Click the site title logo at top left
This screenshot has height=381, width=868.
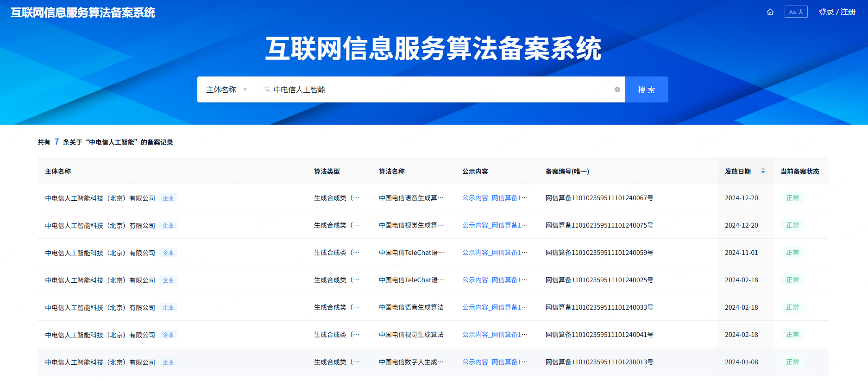click(83, 13)
